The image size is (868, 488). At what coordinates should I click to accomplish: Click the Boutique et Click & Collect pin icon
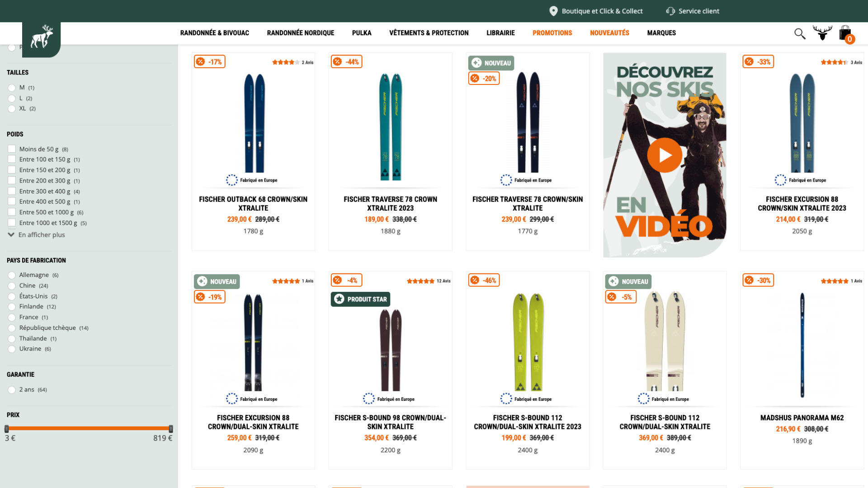point(553,11)
